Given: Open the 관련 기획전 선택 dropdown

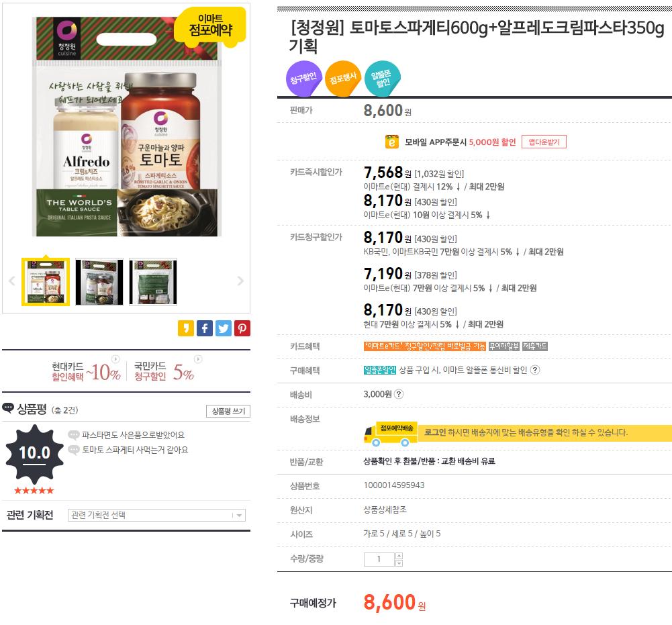Looking at the screenshot, I should 156,515.
